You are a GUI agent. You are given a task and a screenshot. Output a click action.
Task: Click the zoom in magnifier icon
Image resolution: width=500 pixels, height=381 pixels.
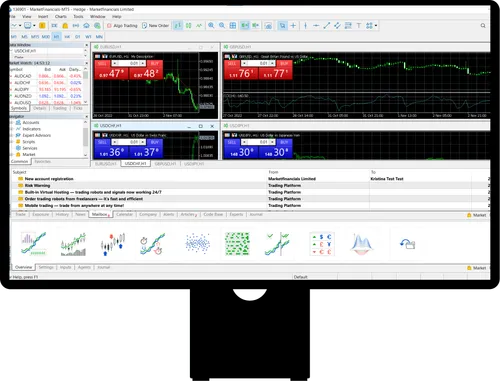pyautogui.click(x=211, y=26)
